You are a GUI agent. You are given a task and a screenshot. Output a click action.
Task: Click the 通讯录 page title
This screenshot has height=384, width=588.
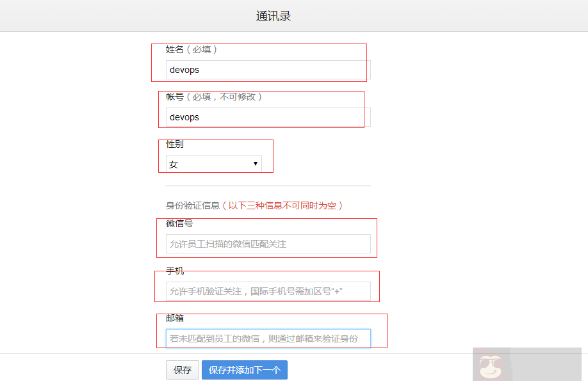pos(274,15)
